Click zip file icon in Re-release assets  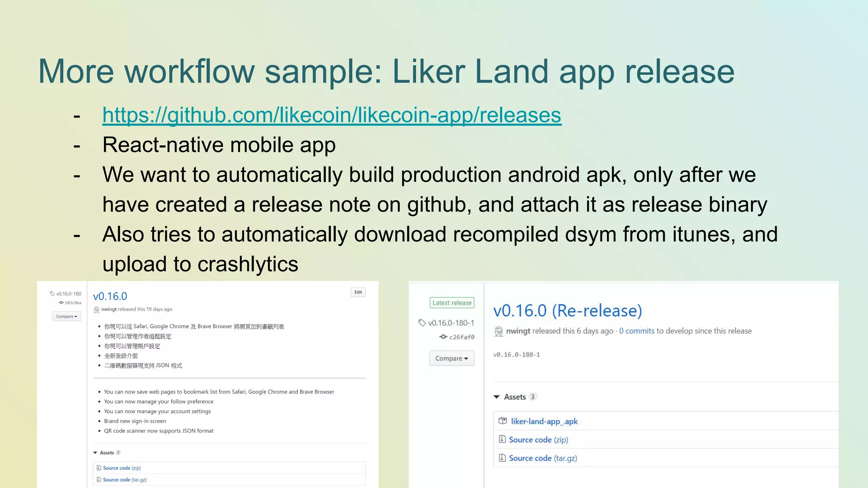502,439
